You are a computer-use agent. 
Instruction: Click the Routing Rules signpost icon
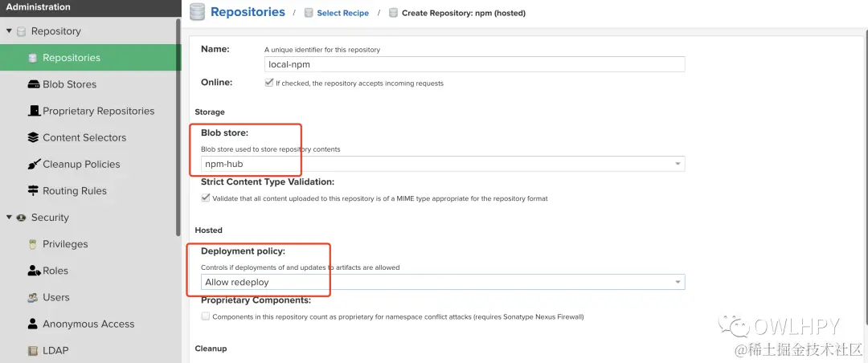pyautogui.click(x=33, y=190)
